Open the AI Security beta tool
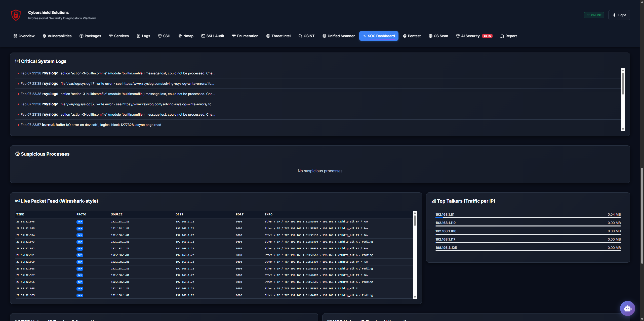This screenshot has height=321, width=644. (x=470, y=36)
